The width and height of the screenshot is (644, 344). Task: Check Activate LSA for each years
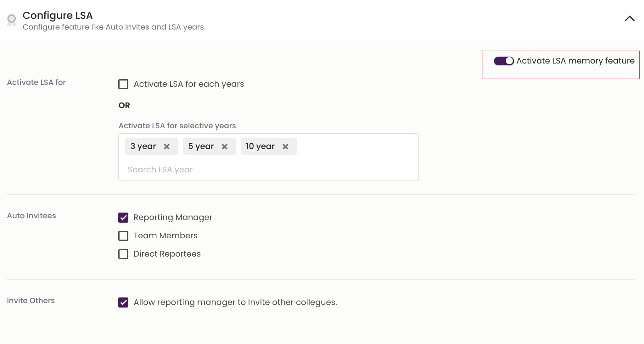[x=123, y=84]
